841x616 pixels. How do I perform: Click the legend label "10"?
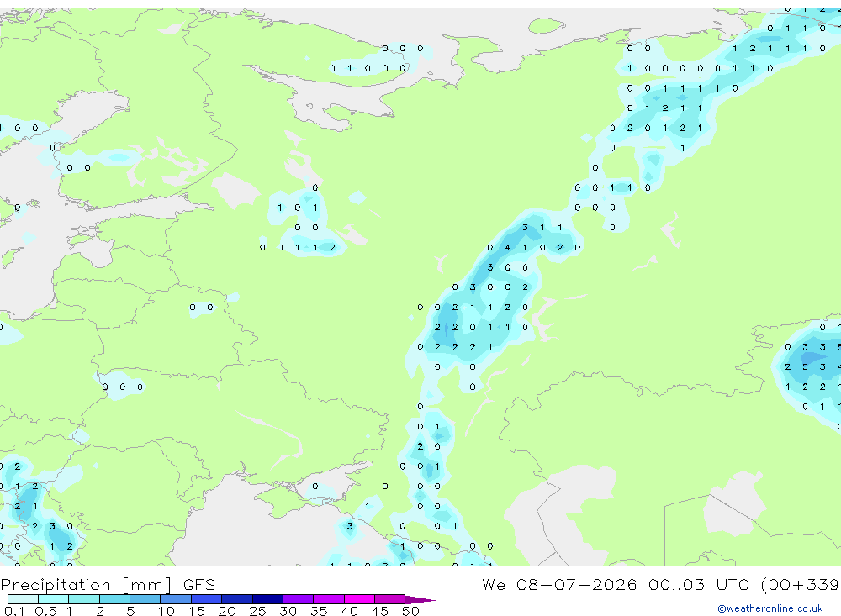coord(166,611)
